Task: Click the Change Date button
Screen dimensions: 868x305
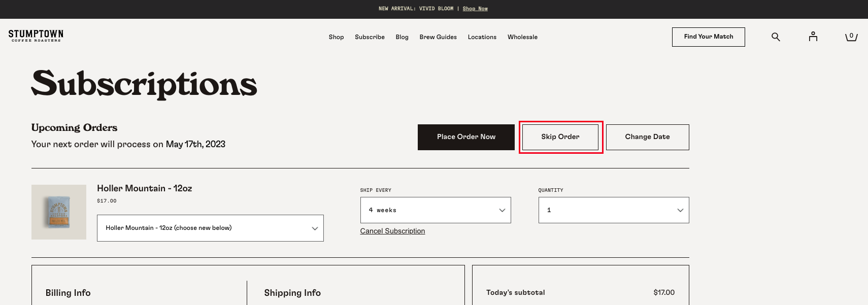Action: [648, 137]
